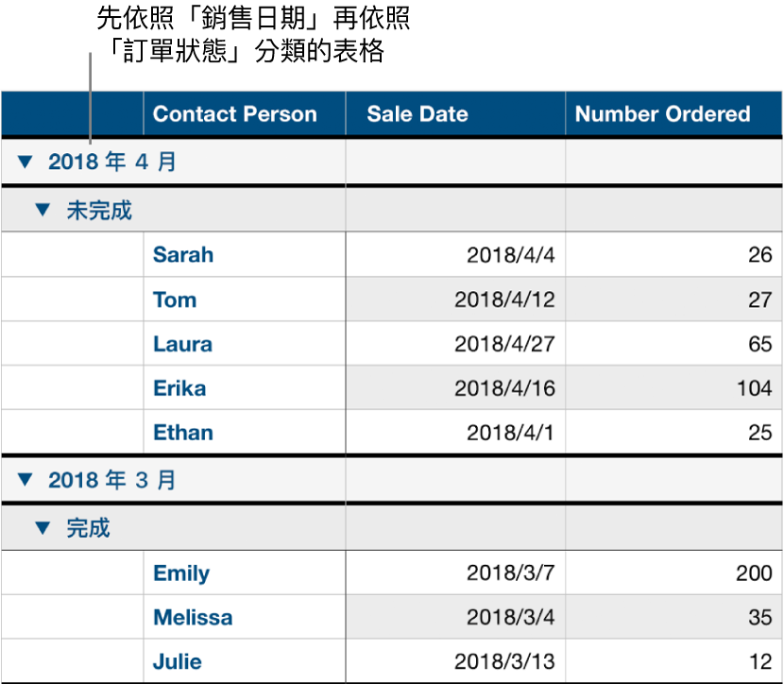This screenshot has width=784, height=684.
Task: Click the contact name Tom
Action: (176, 299)
